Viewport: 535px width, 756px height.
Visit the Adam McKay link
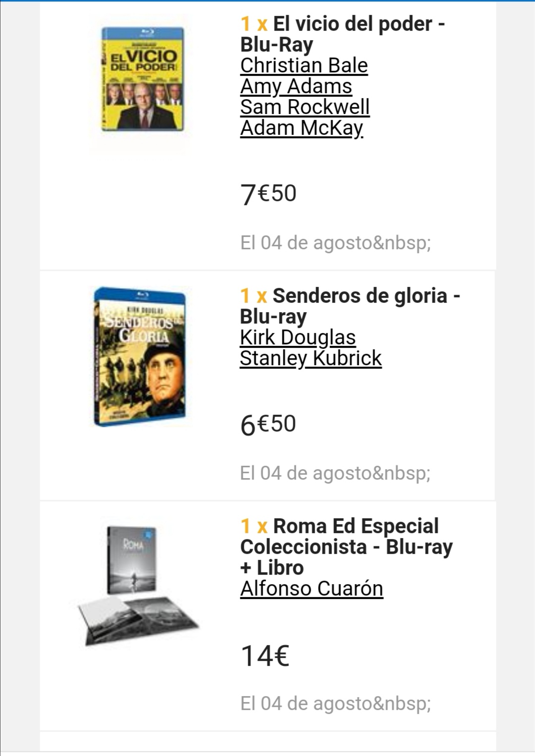[302, 128]
